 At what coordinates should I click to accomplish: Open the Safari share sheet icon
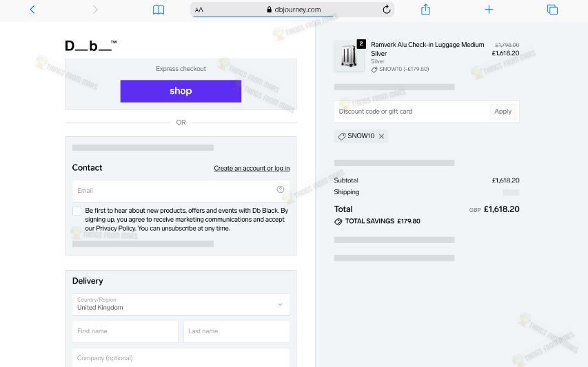[x=425, y=10]
